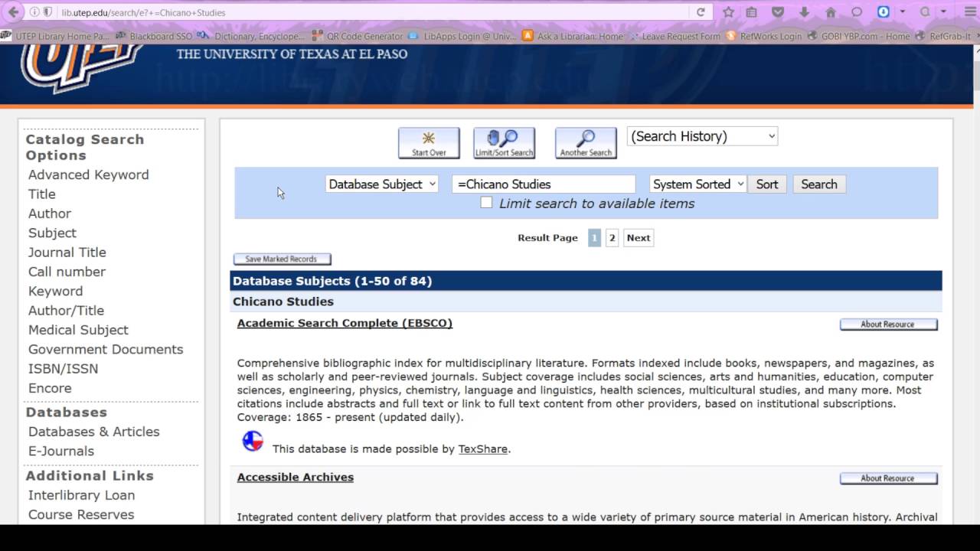Click the UTEP logo in the header

point(80,67)
